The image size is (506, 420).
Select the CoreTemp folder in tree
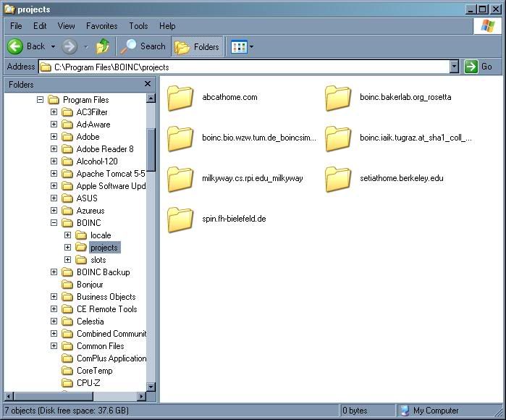[95, 371]
